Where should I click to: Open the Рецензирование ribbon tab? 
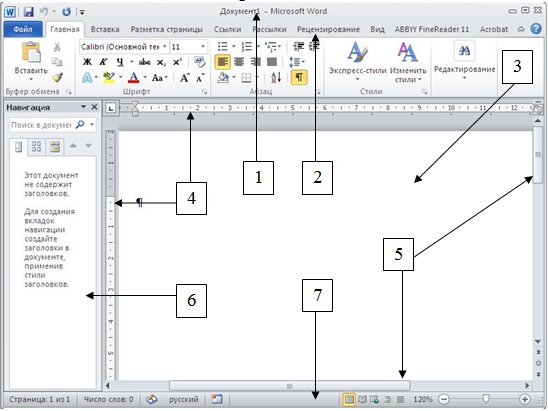[x=328, y=29]
